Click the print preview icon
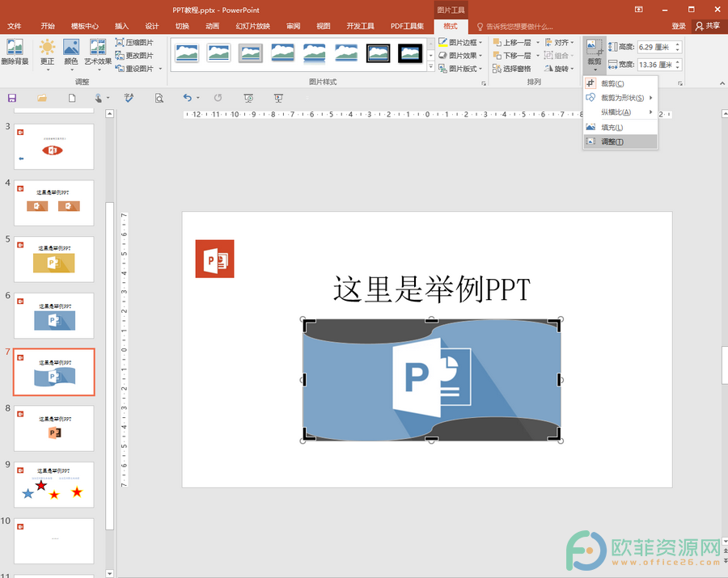 (159, 98)
